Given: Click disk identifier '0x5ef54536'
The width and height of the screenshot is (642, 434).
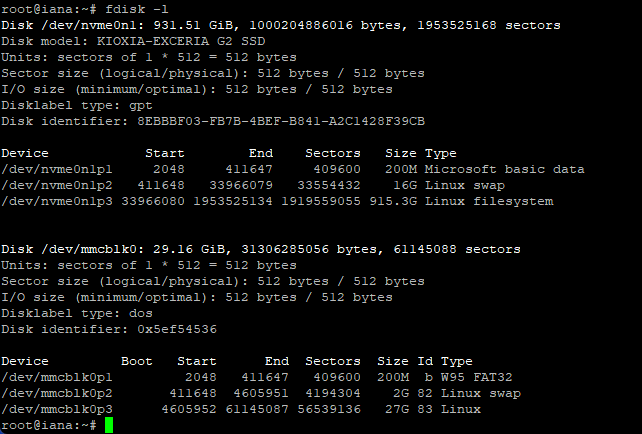Looking at the screenshot, I should pyautogui.click(x=177, y=329).
